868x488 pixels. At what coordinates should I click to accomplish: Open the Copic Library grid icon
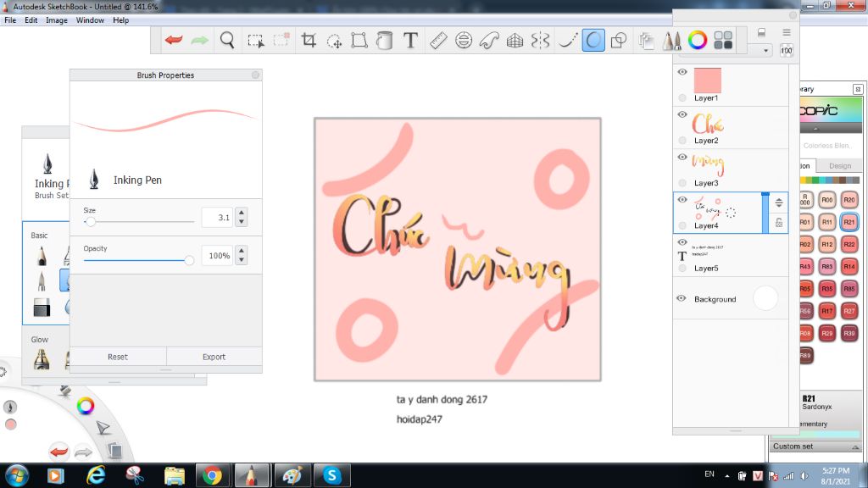(x=723, y=40)
